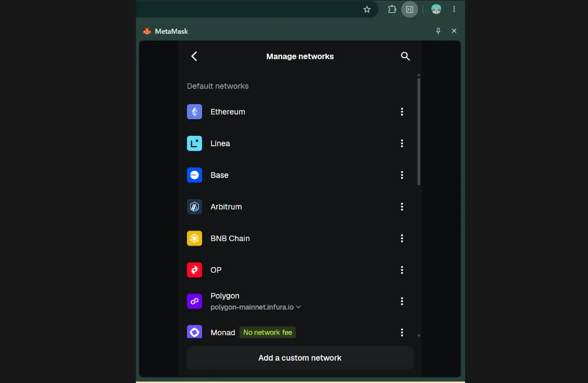Open options menu for OP
Viewport: 588px width, 383px height.
(x=402, y=270)
